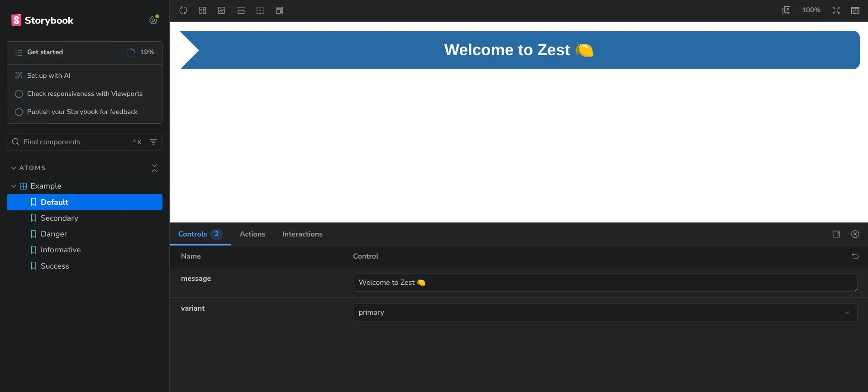The height and width of the screenshot is (392, 868).
Task: Open the Storybook settings gear menu
Action: tap(153, 20)
